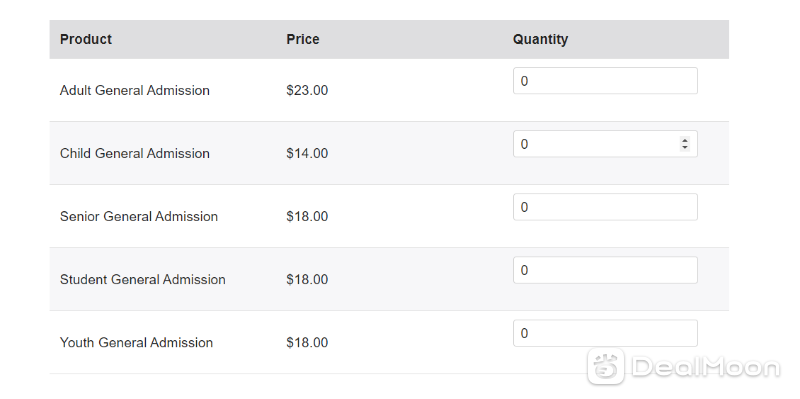Select the Student General Admission product name
Screen dimensions: 800x399
pyautogui.click(x=142, y=280)
